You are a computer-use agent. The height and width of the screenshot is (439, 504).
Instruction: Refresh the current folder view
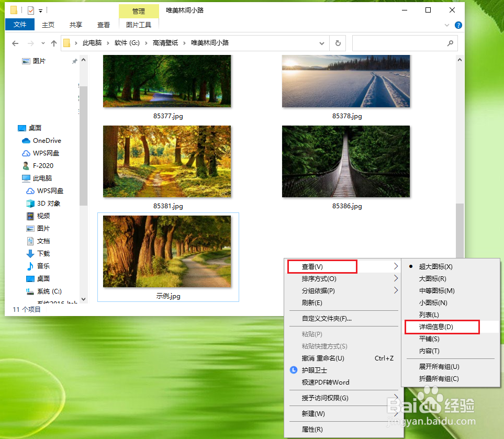pos(338,43)
